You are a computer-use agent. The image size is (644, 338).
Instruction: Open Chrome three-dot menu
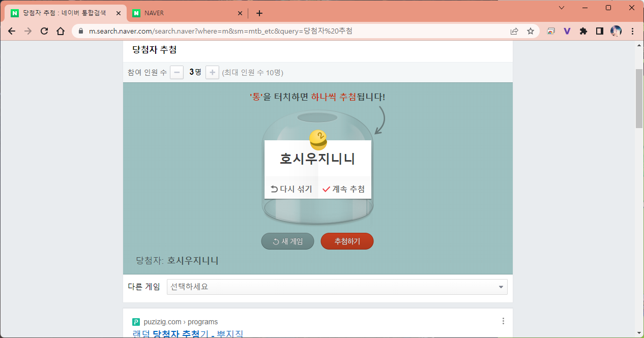[632, 31]
